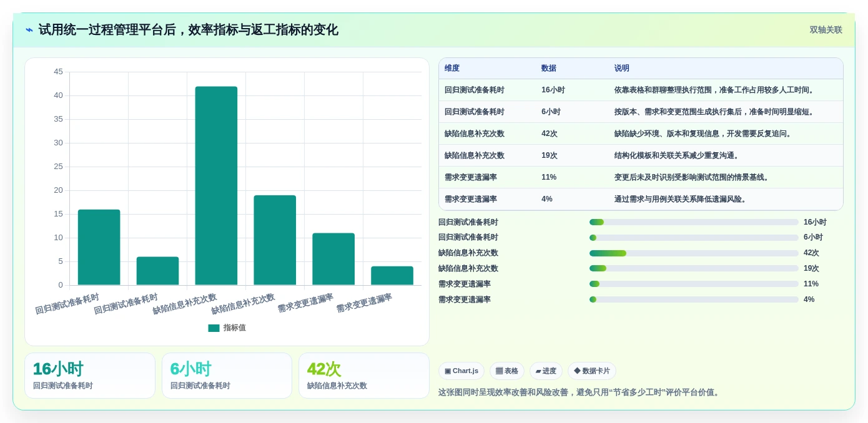Select the 进度 chip
The height and width of the screenshot is (423, 868).
546,371
